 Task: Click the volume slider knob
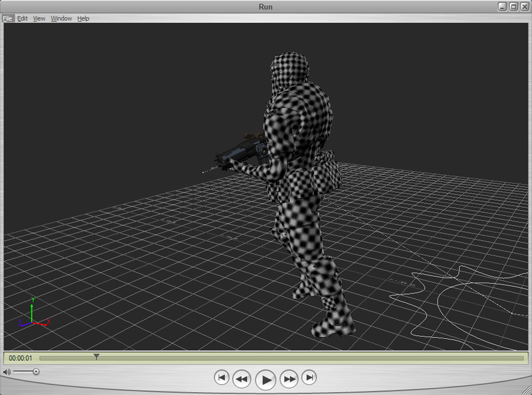[36, 372]
